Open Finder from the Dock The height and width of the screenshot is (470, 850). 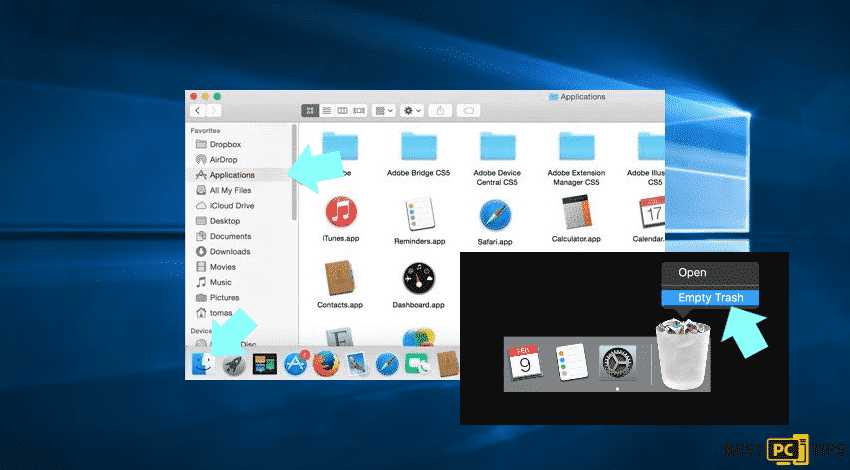[202, 364]
